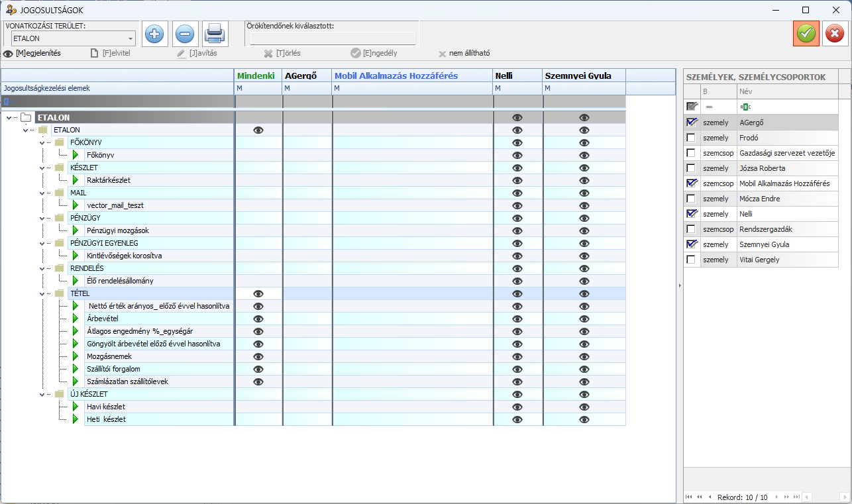Cancel with the red X button
This screenshot has width=852, height=504.
point(835,33)
